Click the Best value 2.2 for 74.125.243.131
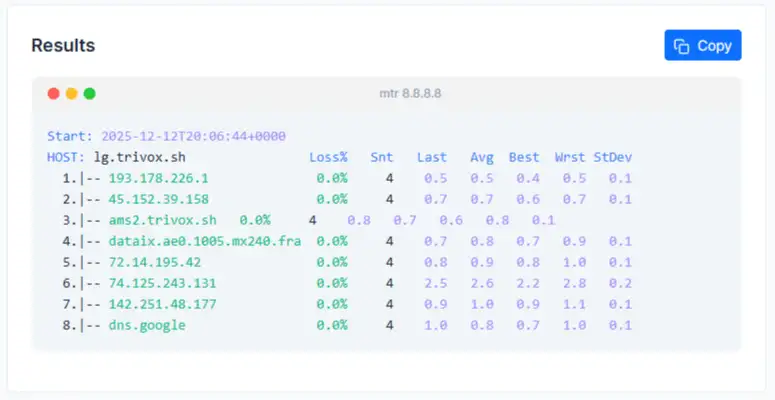 pos(528,283)
